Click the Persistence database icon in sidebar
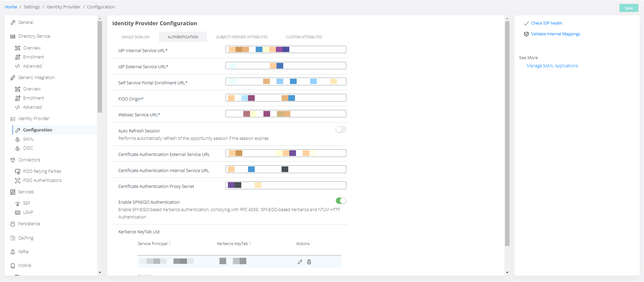The width and height of the screenshot is (644, 282). (13, 224)
